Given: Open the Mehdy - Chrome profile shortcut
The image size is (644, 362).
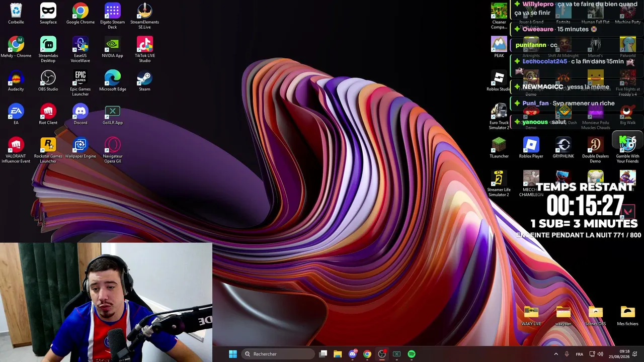Looking at the screenshot, I should click(x=16, y=47).
